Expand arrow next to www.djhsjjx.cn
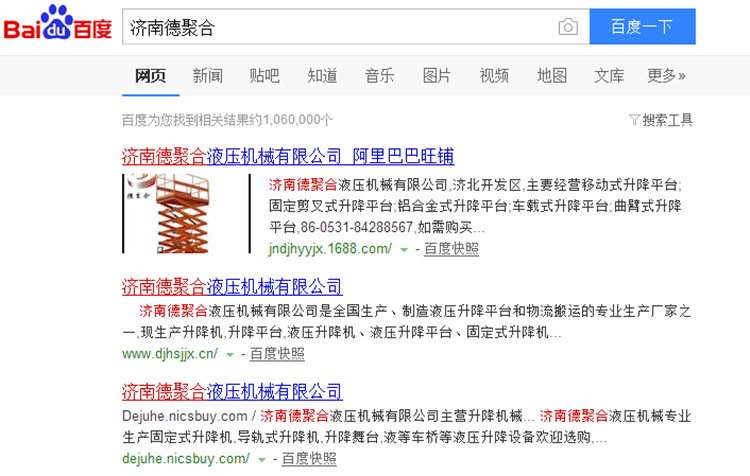Viewport: 750px width, 476px height. coord(230,354)
